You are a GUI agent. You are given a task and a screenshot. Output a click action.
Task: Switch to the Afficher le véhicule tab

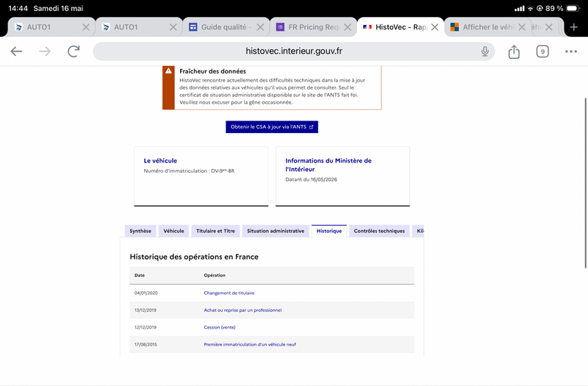point(483,27)
